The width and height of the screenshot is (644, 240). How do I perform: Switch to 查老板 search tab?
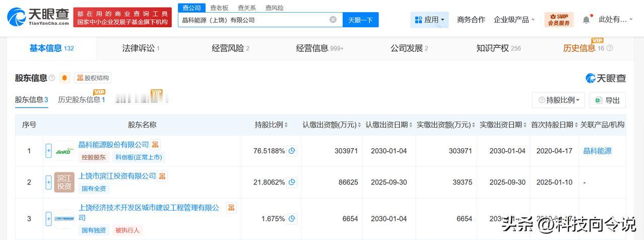tap(219, 8)
